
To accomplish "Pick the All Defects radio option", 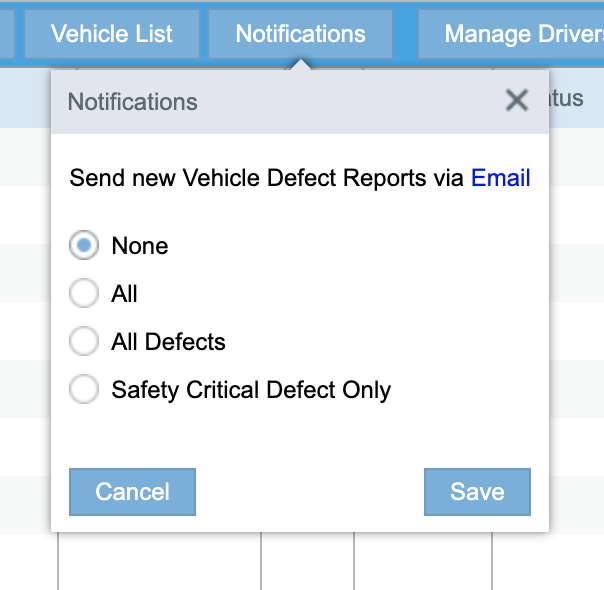I will point(84,342).
